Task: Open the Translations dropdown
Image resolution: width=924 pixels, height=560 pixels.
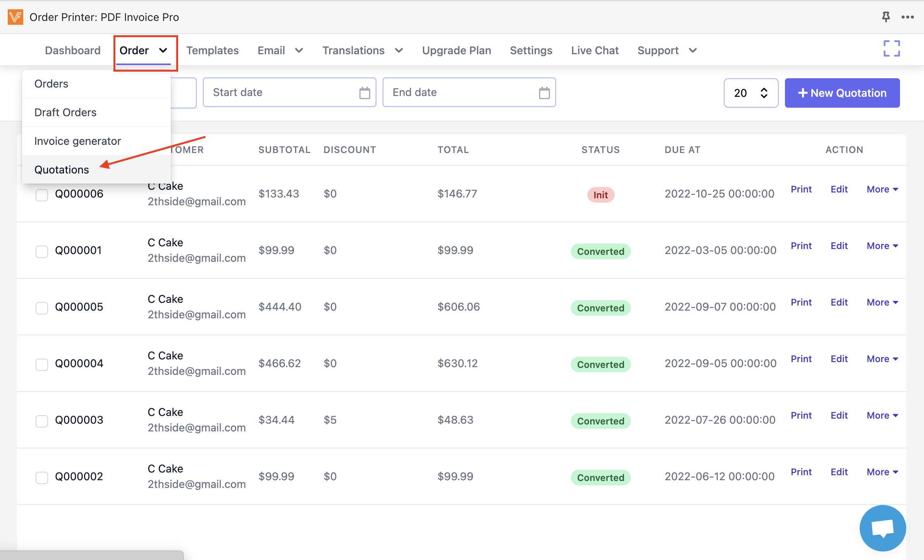Action: [362, 50]
